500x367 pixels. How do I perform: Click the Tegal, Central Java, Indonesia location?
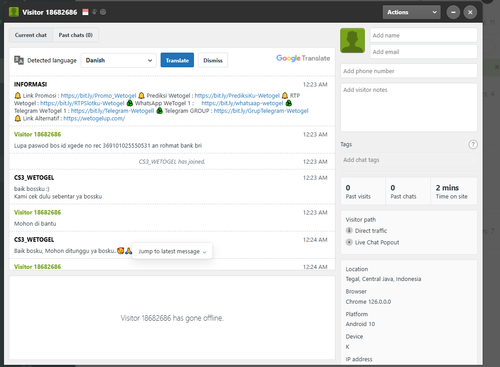pos(383,279)
